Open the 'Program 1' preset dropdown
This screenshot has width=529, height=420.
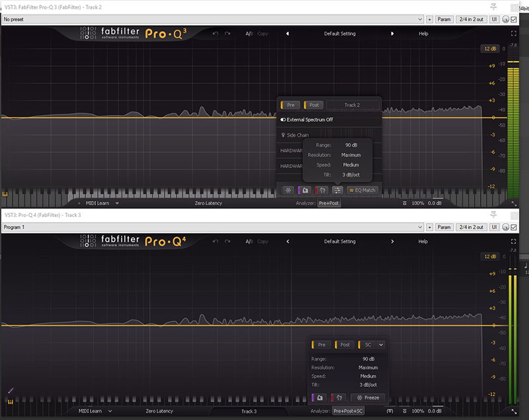pos(213,227)
